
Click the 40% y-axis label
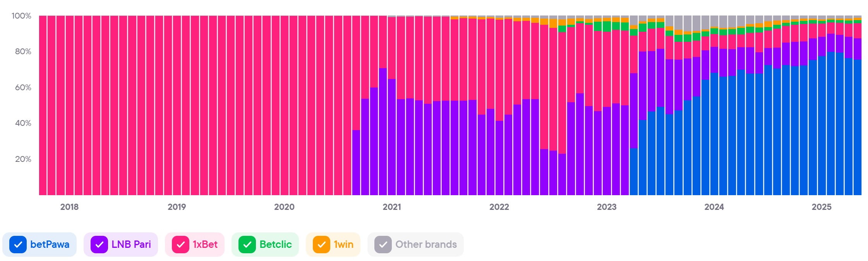[23, 123]
